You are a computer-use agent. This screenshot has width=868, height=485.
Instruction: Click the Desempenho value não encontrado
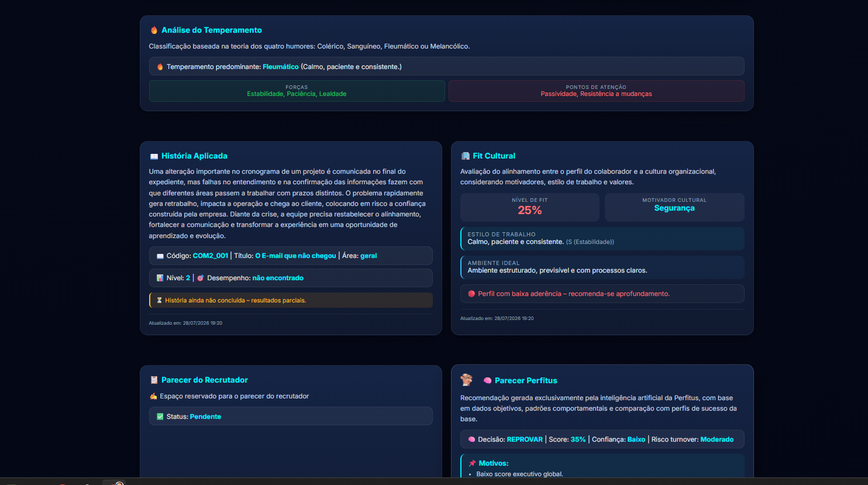pos(278,278)
